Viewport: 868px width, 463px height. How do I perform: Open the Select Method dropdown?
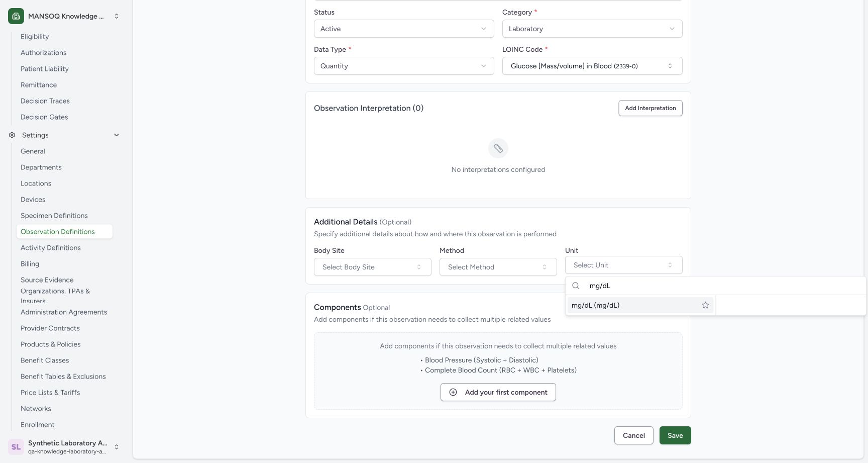tap(498, 267)
